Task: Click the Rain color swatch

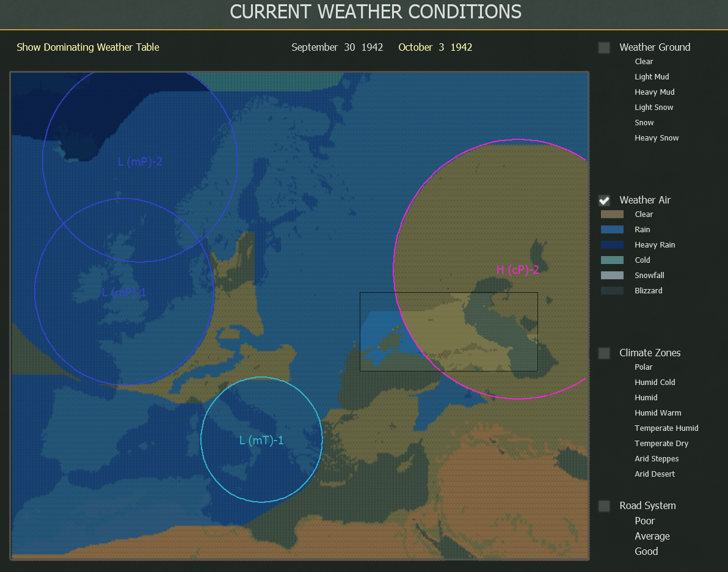Action: coord(613,229)
